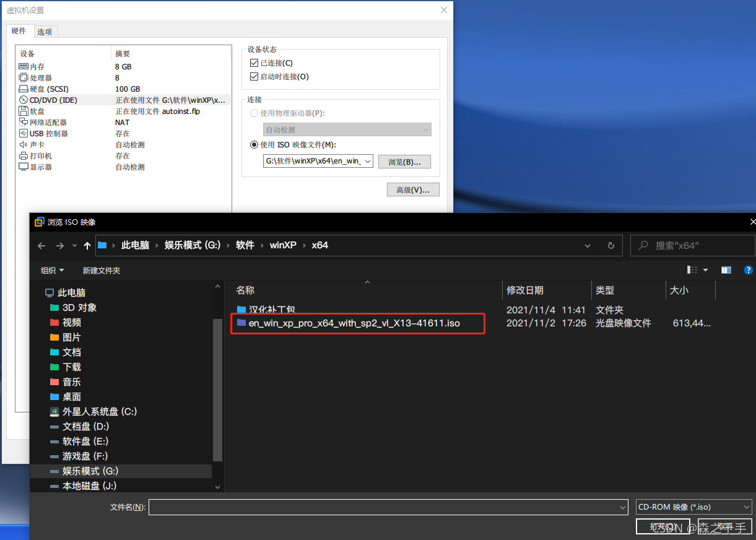Select the 打印机 printer icon
Screen dimensions: 756x540
click(24, 156)
